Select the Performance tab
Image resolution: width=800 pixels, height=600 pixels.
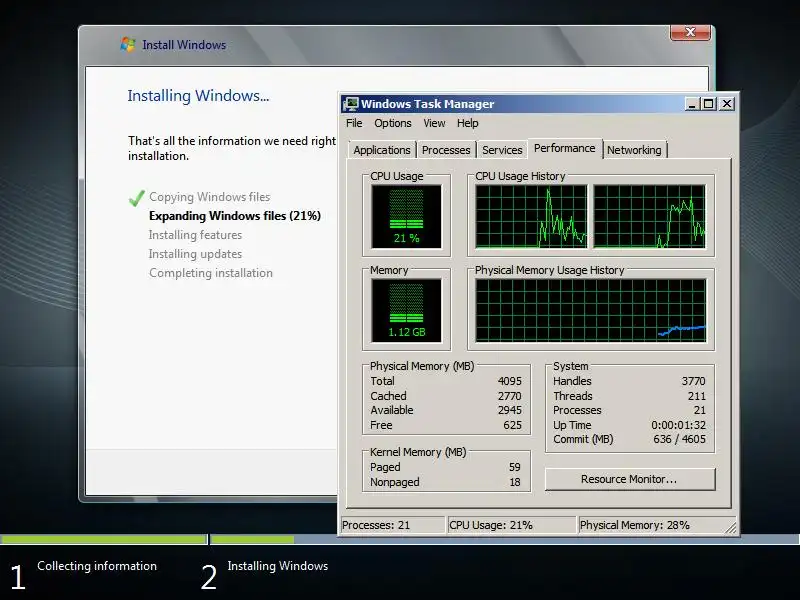[x=564, y=148]
